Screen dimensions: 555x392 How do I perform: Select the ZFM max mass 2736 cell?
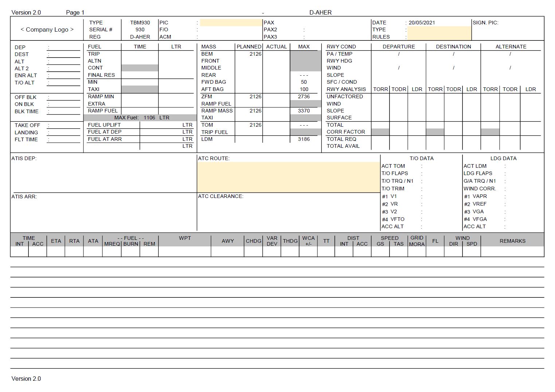coord(304,96)
